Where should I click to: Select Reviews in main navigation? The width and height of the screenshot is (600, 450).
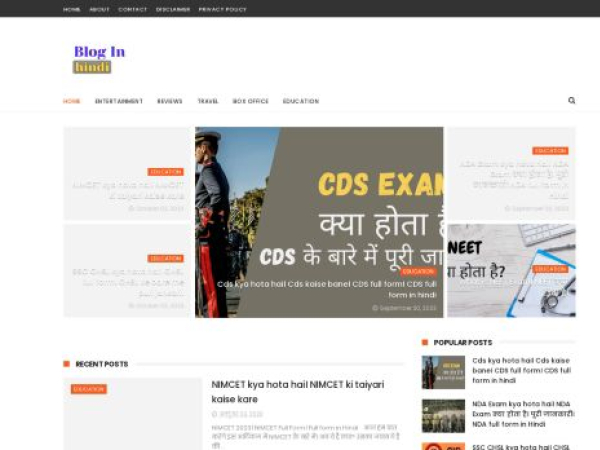pyautogui.click(x=170, y=101)
